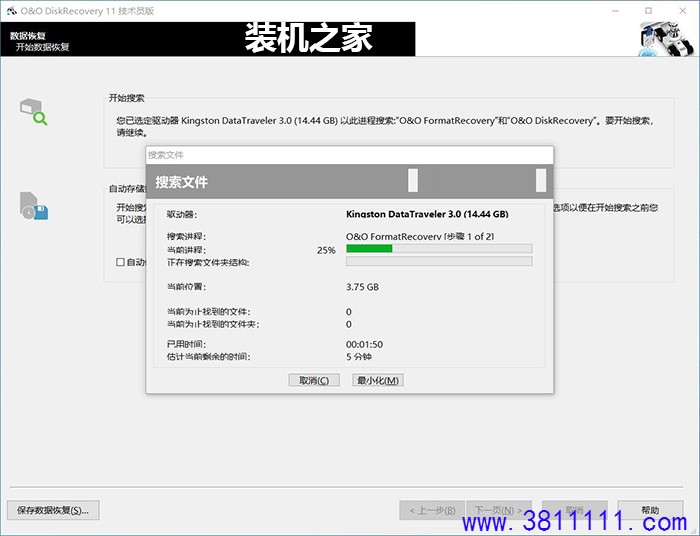Toggle the 自动 checkbox behind the dialog

(120, 262)
